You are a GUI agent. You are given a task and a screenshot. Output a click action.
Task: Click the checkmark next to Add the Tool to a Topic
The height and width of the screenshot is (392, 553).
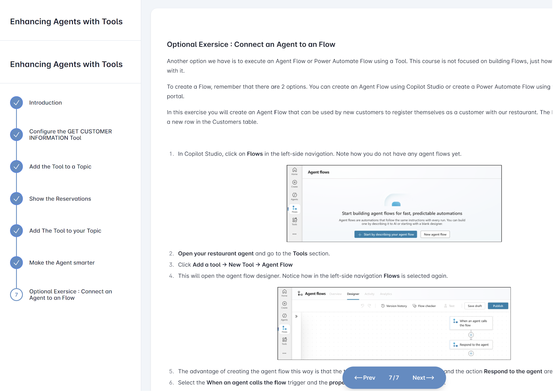16,166
